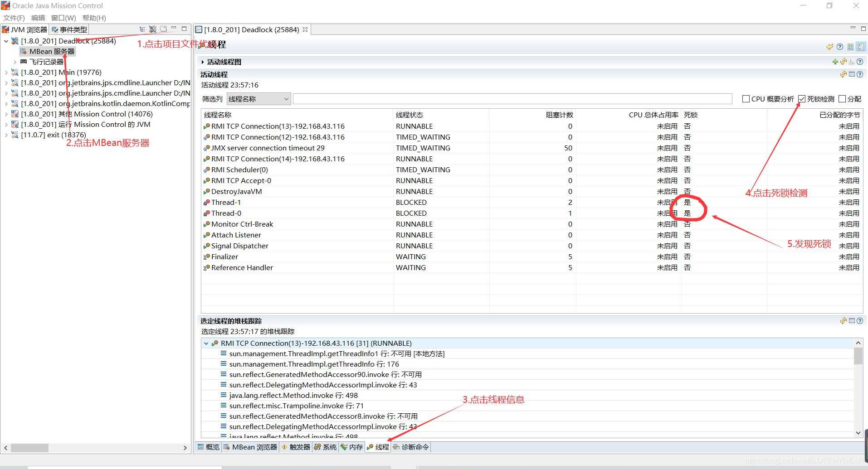Enable the CPU 概要分析 checkbox
Screen dimensions: 868x469
(x=746, y=99)
